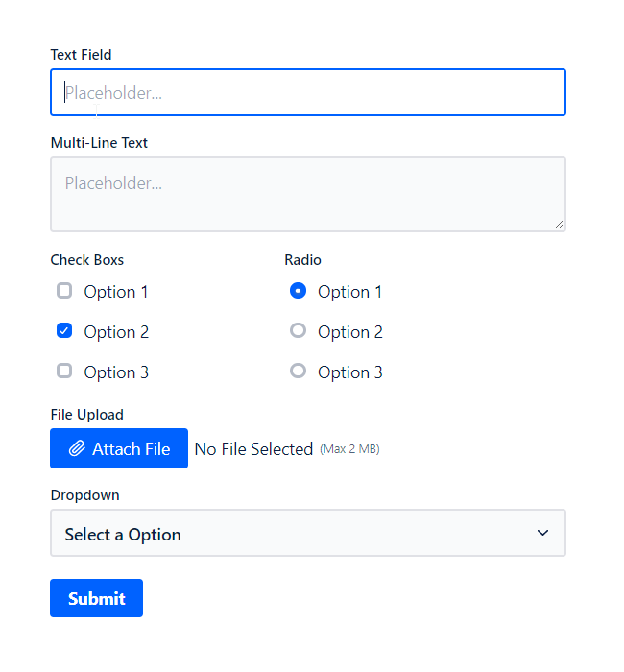Click the No File Selected text
The height and width of the screenshot is (672, 624).
coord(253,448)
